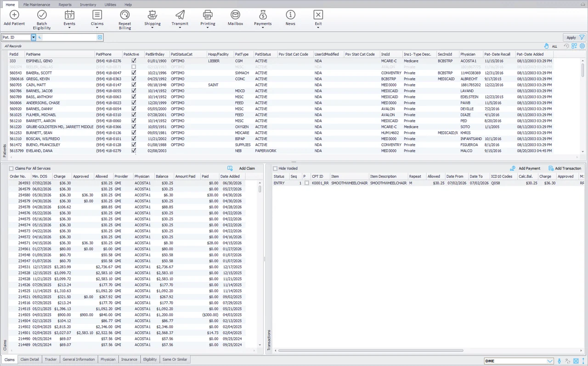This screenshot has height=366, width=588.
Task: Click the Transmit paper-plane icon
Action: point(180,15)
